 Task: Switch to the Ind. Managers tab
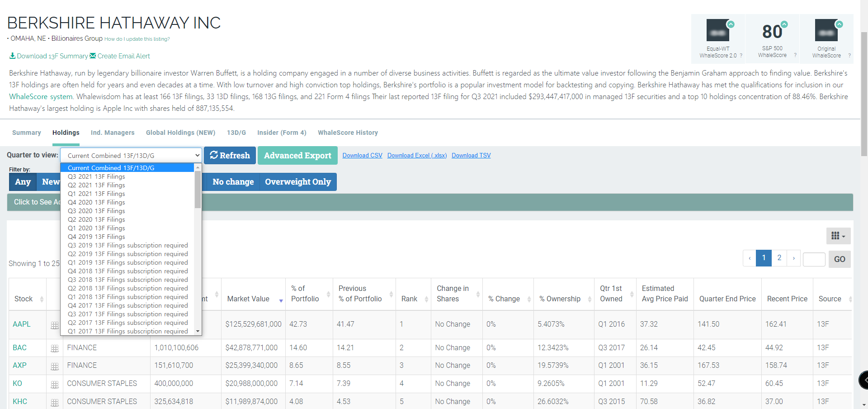(113, 133)
